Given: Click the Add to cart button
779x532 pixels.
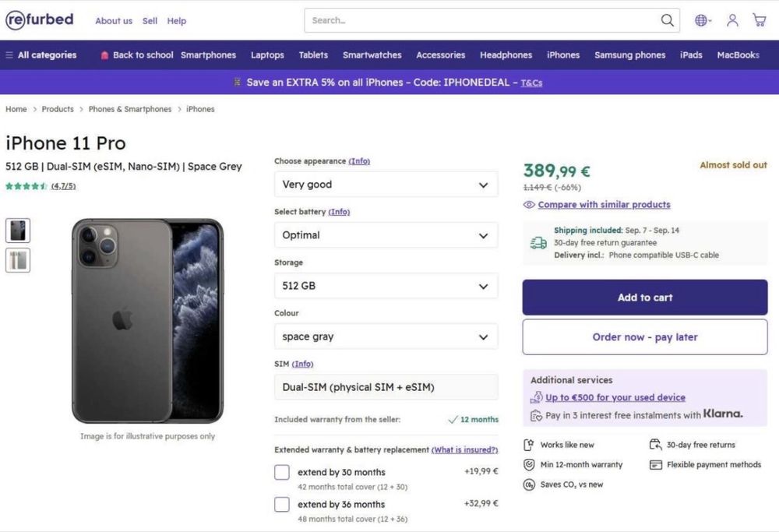Looking at the screenshot, I should pos(645,297).
